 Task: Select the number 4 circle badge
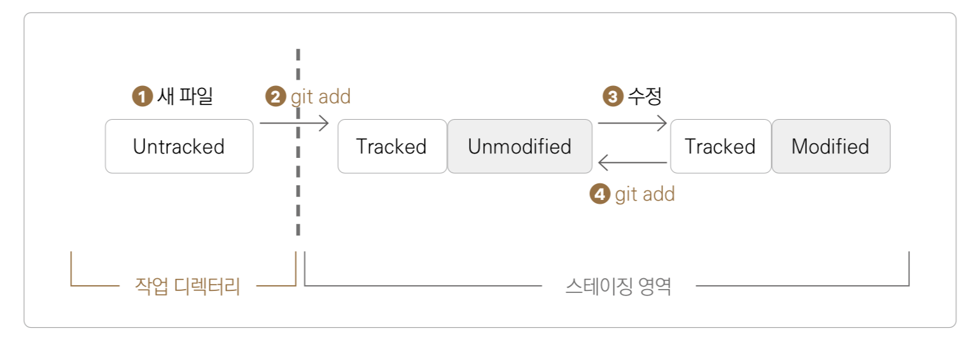click(600, 194)
